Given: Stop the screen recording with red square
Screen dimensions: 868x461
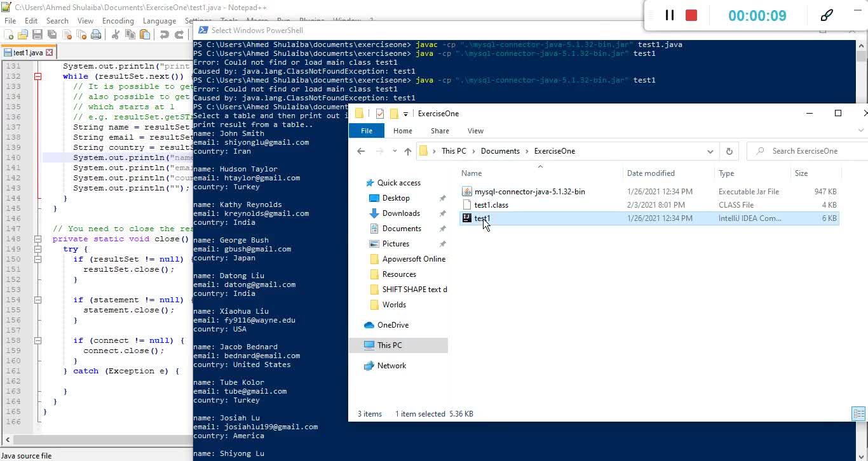Looking at the screenshot, I should [x=691, y=15].
